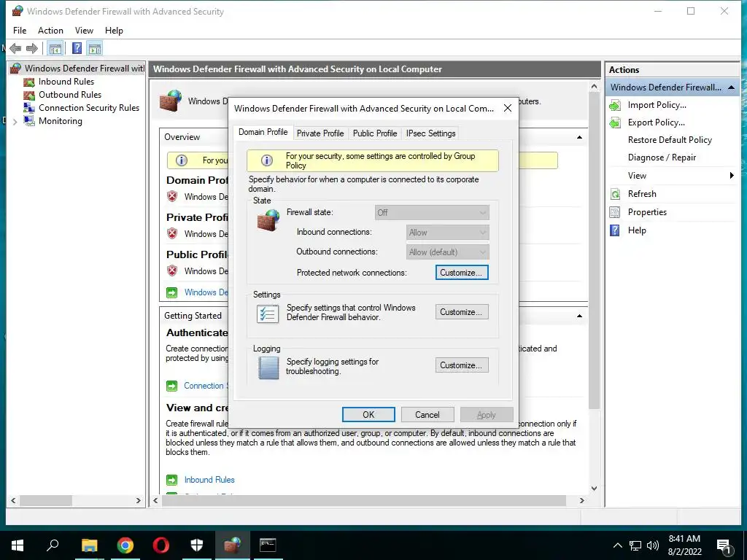
Task: Click the Public Profile shield status icon
Action: (172, 271)
